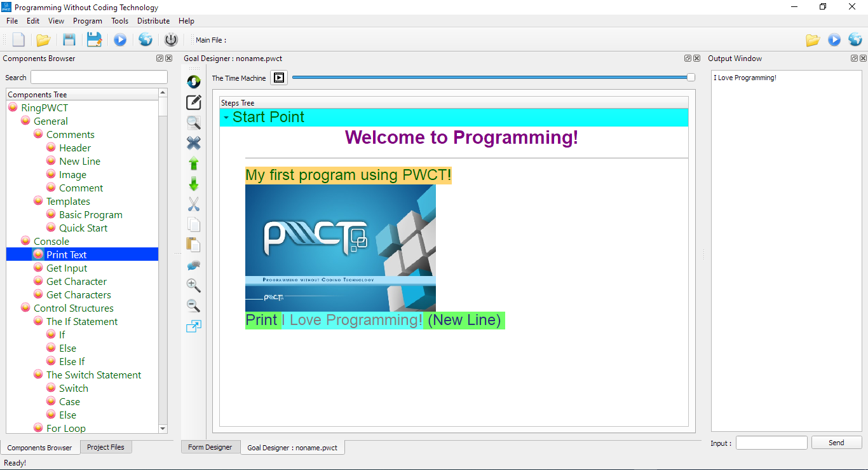The width and height of the screenshot is (868, 470).
Task: Select The Switch Statement tree node
Action: click(x=93, y=375)
